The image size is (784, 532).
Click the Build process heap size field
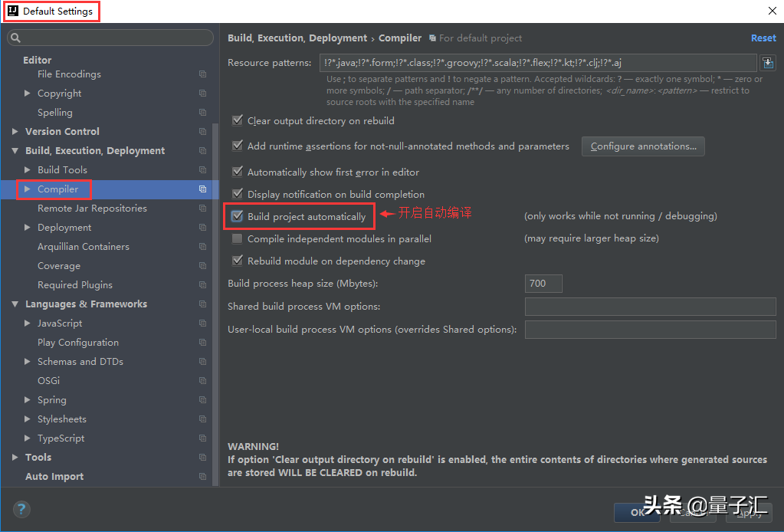(x=543, y=283)
